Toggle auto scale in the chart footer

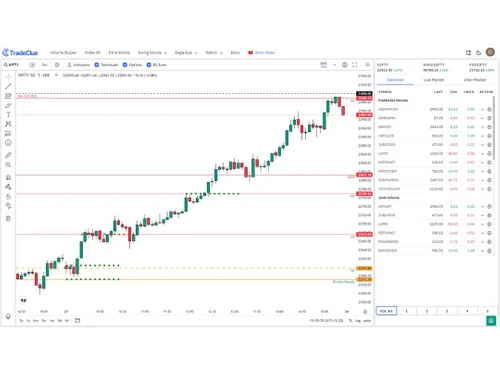[367, 321]
